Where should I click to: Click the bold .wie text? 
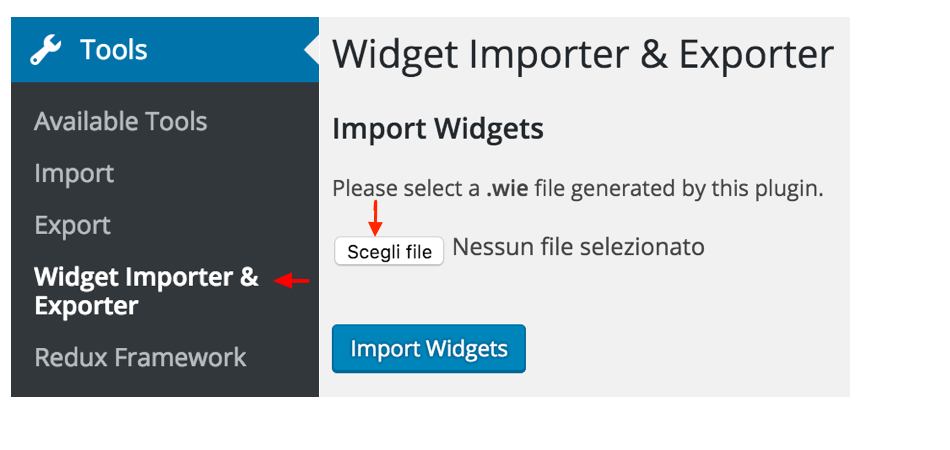[507, 190]
